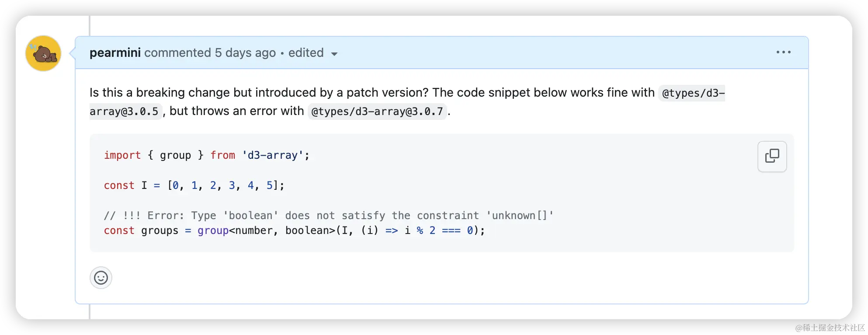This screenshot has width=868, height=335.
Task: Click the "edited" label in comment header
Action: [x=306, y=53]
